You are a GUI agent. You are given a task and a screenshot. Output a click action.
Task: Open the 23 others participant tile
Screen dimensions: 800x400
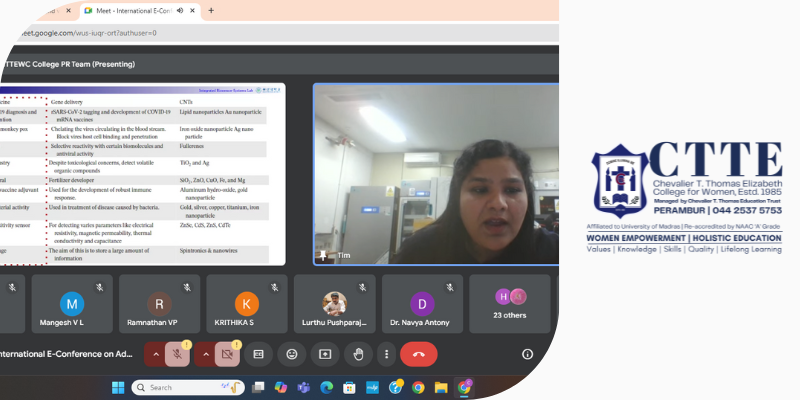click(510, 304)
